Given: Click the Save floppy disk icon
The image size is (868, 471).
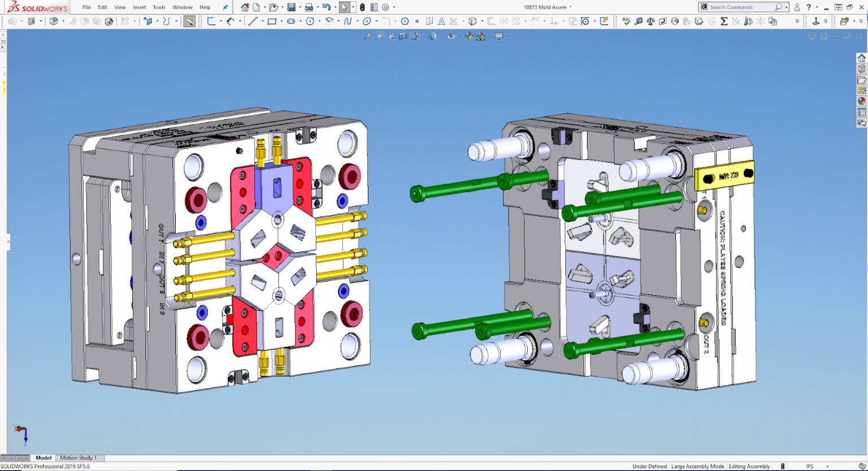Looking at the screenshot, I should (x=291, y=7).
